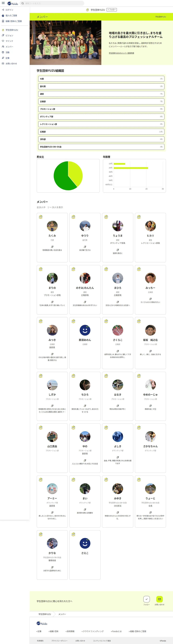
Task: Open たくみ's member card
Action: pyautogui.click(x=52, y=237)
